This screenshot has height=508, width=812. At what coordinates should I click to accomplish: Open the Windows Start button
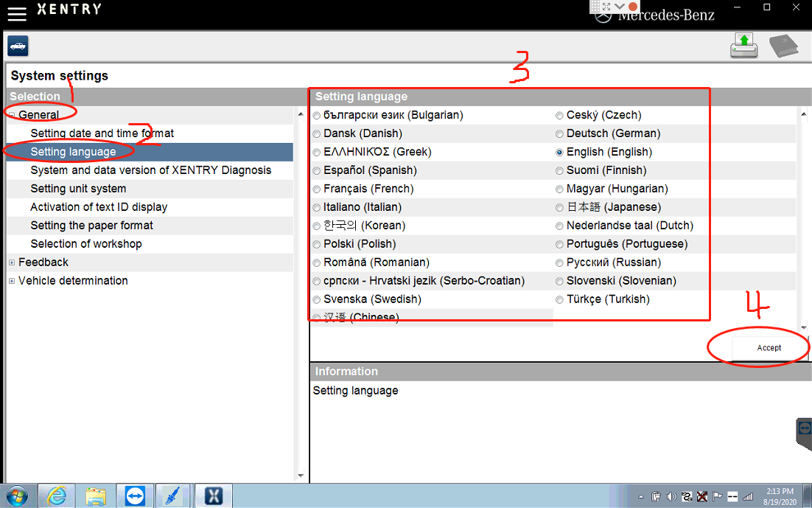tap(16, 496)
